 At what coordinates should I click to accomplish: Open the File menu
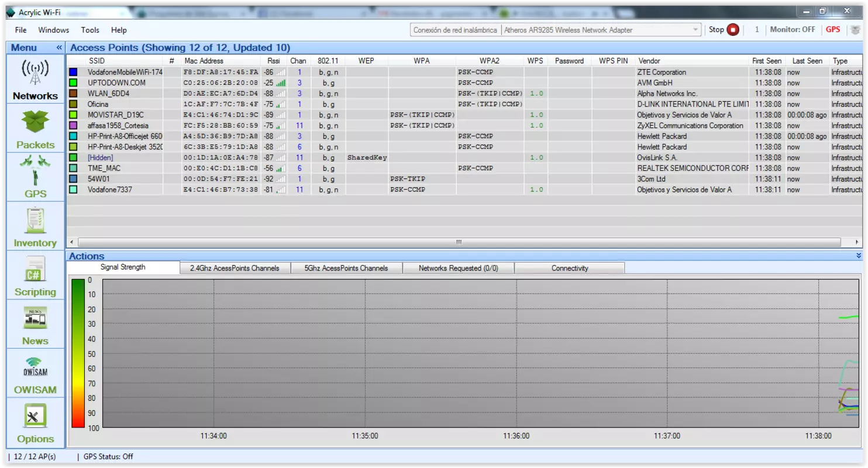(x=21, y=30)
